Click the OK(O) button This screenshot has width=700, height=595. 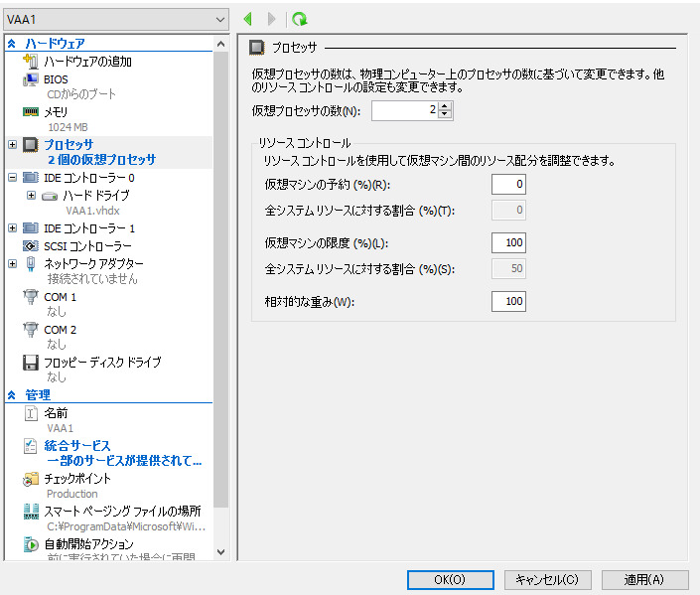pyautogui.click(x=450, y=579)
